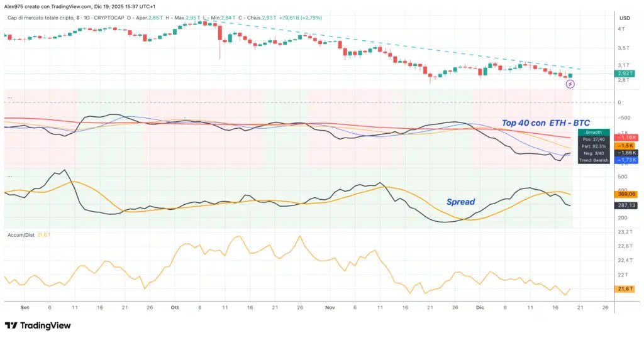Click the 22,4 T axis label
This screenshot has height=338, width=644.
(625, 261)
